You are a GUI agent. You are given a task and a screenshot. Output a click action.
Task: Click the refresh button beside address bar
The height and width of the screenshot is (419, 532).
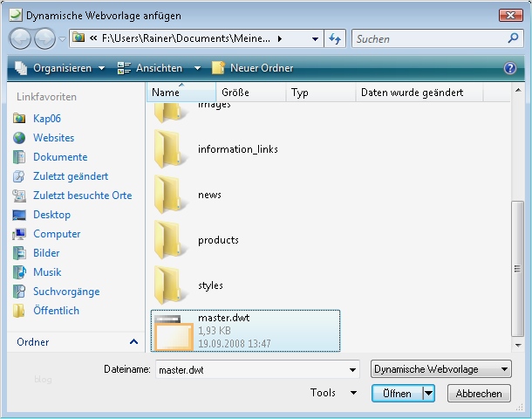(x=335, y=38)
